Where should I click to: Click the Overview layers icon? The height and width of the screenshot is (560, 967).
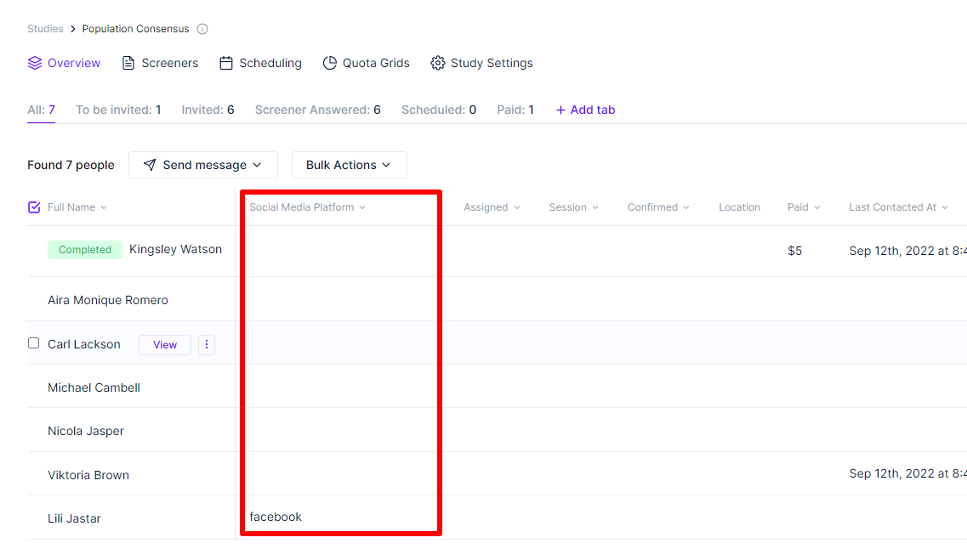tap(35, 63)
